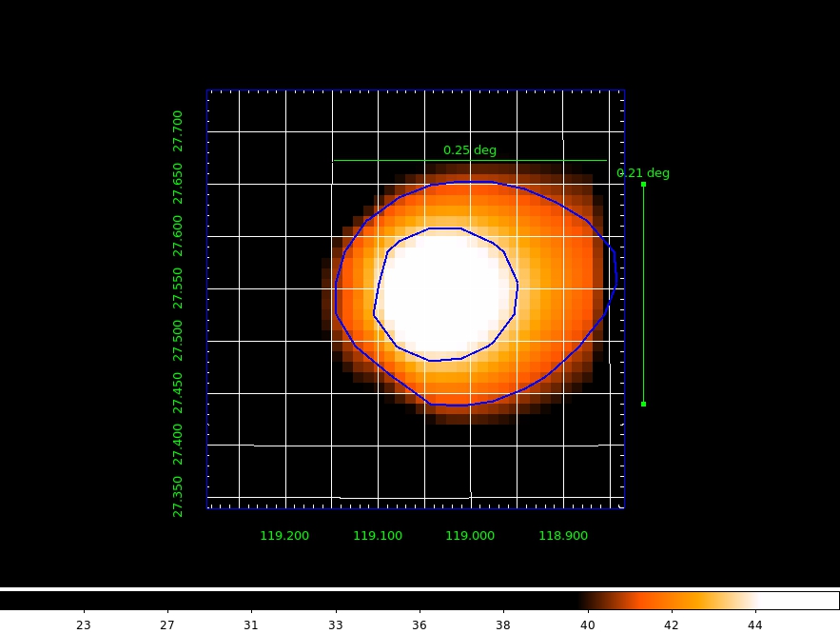This screenshot has width=840, height=634.
Task: Click axis label 119.200
Action: pos(284,536)
